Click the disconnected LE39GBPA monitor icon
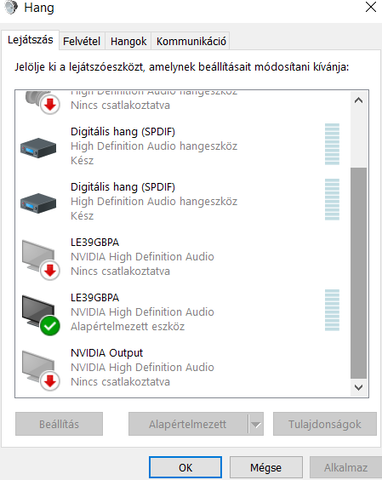 41,260
